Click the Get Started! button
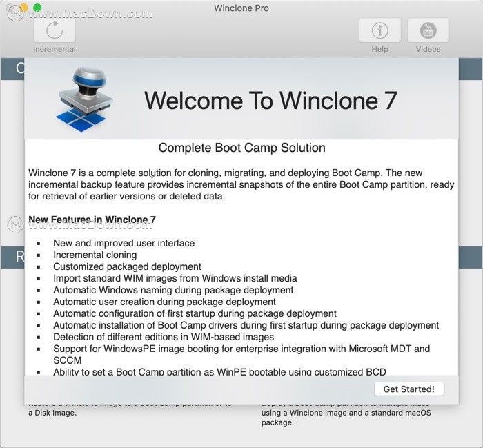The height and width of the screenshot is (448, 483). point(409,389)
